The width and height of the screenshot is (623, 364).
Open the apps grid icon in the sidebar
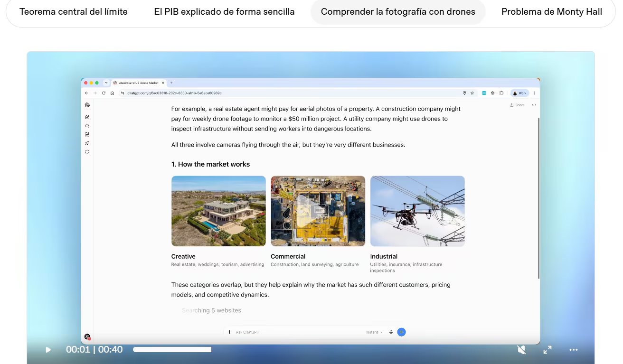point(87,134)
